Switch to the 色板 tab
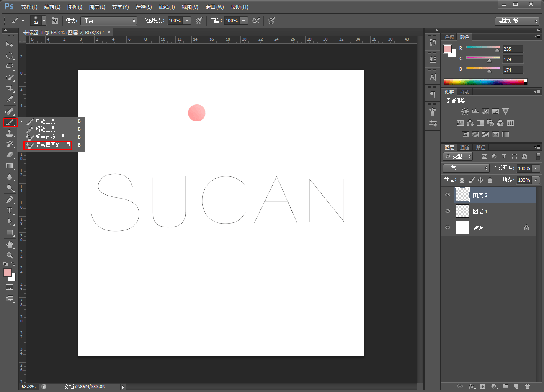 click(449, 37)
